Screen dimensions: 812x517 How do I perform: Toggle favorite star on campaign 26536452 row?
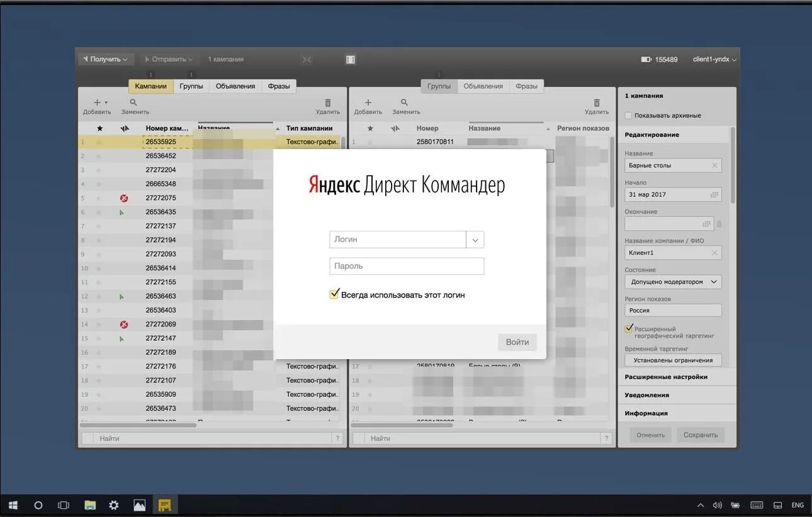point(99,156)
